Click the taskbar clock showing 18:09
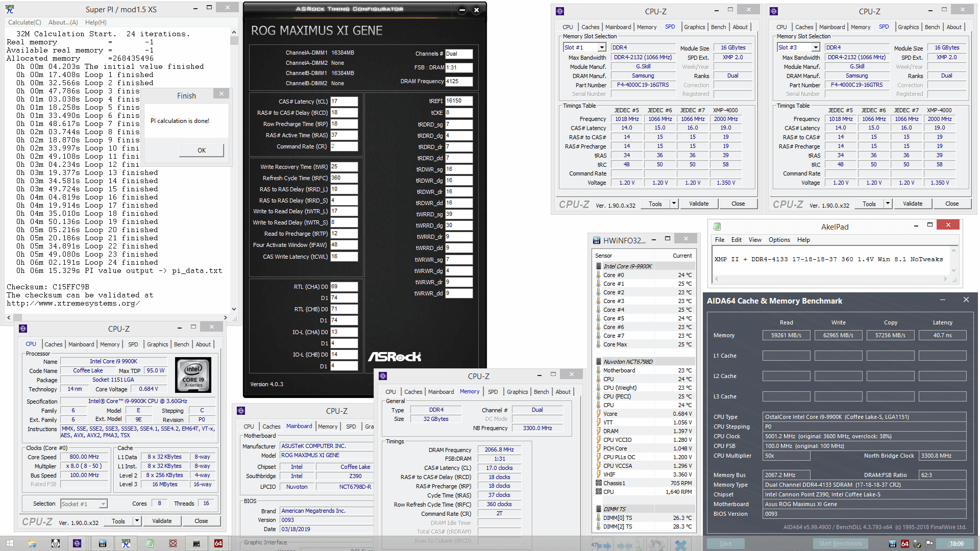 (x=957, y=544)
